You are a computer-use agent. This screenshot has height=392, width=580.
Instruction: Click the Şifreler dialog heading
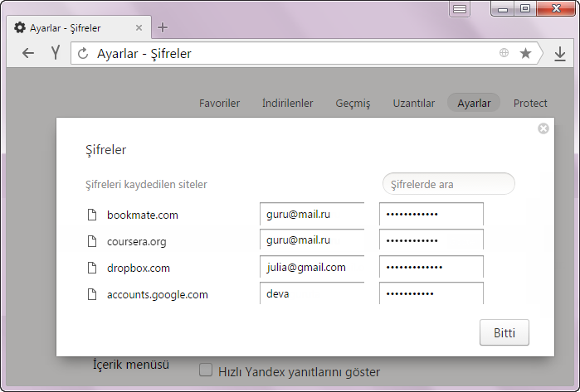coord(105,150)
